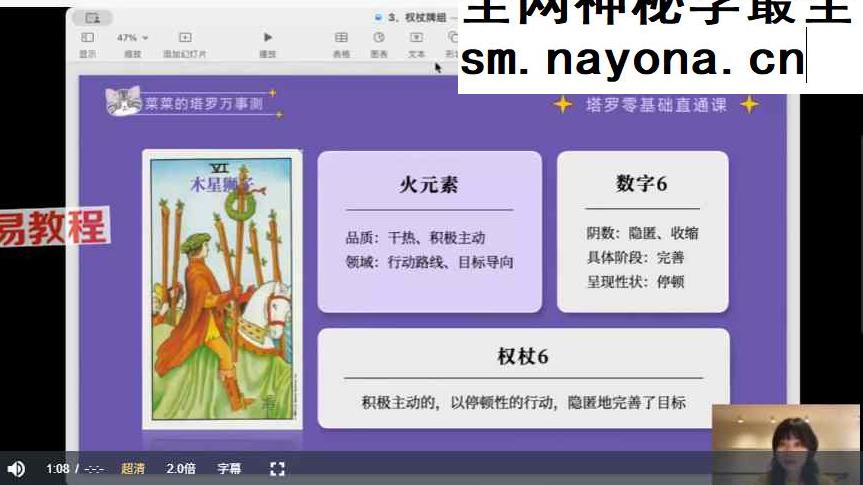Insert a chart with the 图表 icon

point(379,37)
